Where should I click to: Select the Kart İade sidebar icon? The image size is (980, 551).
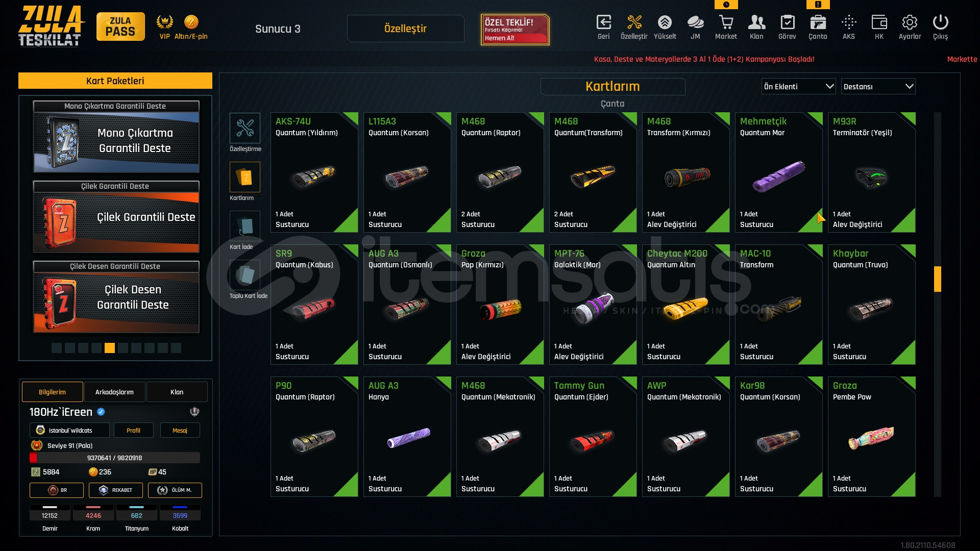click(x=245, y=226)
